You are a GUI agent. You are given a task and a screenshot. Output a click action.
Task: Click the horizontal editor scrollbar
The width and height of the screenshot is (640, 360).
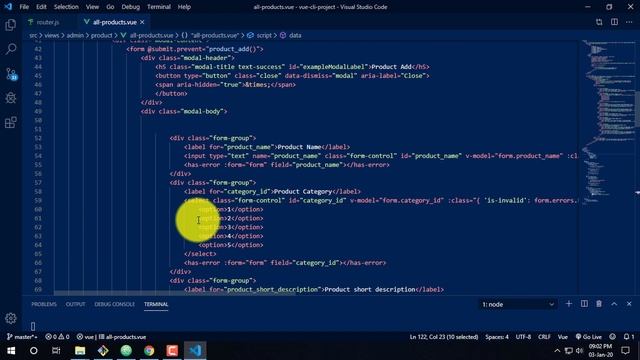[175, 293]
